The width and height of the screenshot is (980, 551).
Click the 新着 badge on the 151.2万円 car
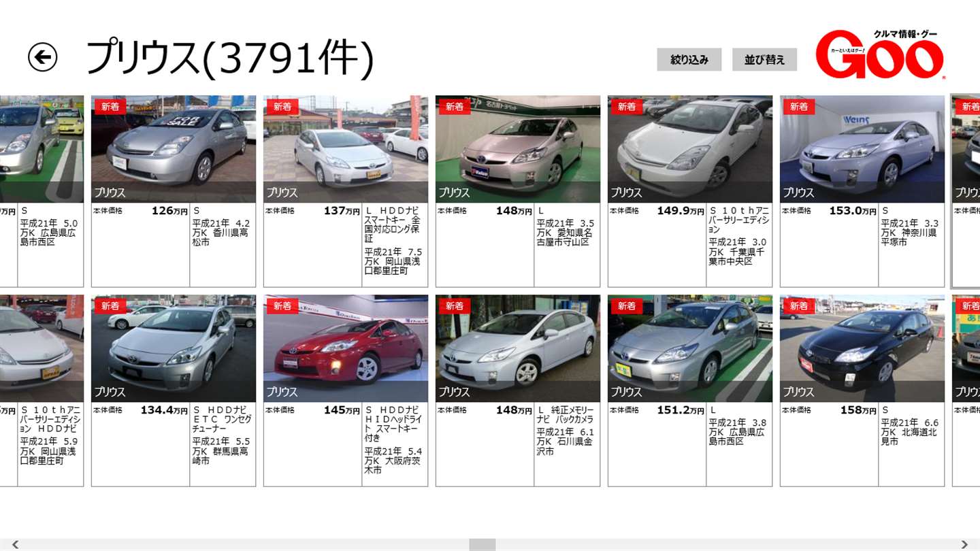coord(627,306)
